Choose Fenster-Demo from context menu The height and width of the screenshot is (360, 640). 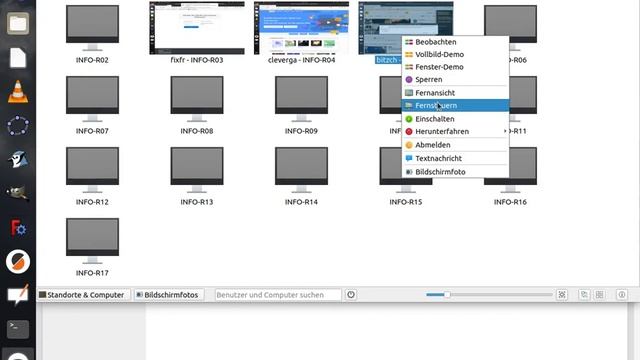(456, 67)
